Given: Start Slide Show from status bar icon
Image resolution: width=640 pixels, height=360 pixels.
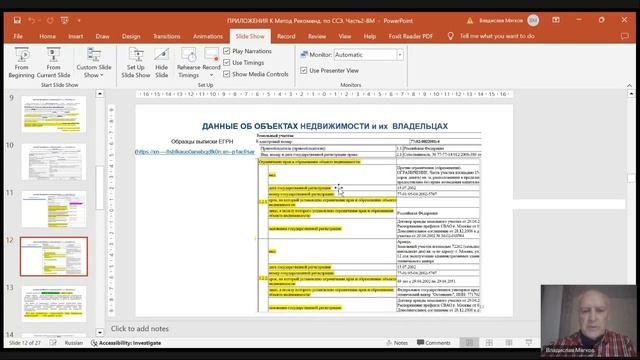Looking at the screenshot, I should point(529,343).
